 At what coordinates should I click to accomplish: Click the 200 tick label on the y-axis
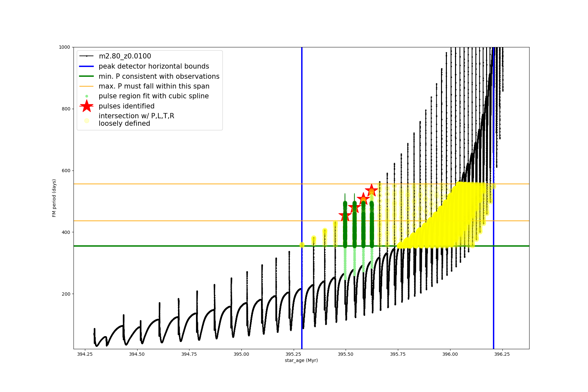pyautogui.click(x=66, y=294)
